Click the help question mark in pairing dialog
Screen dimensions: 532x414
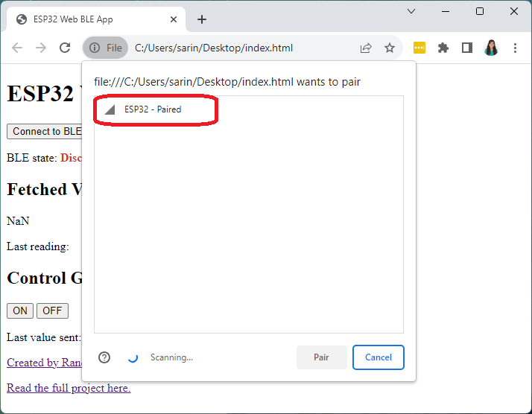[104, 357]
